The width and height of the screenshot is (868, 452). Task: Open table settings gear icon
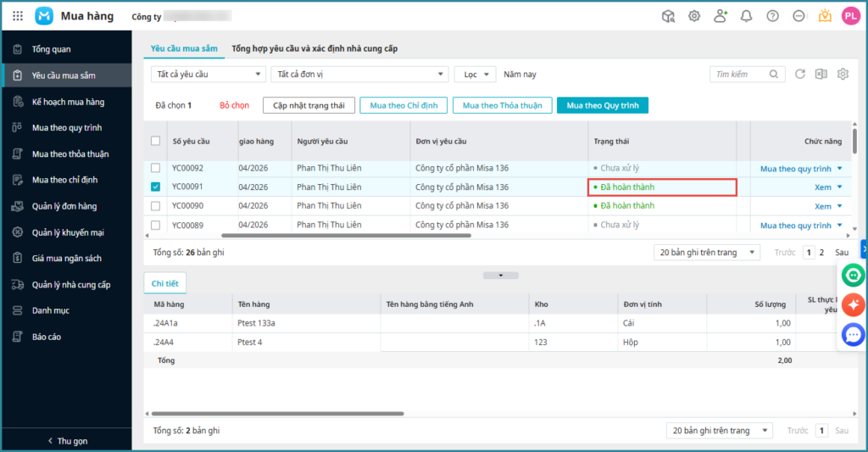pyautogui.click(x=843, y=75)
